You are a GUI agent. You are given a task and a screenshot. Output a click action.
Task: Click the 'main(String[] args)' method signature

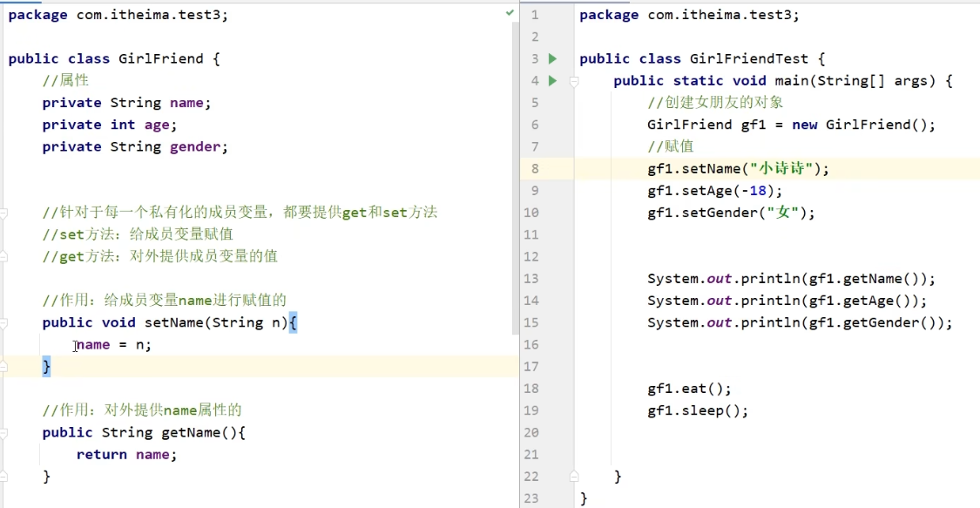(855, 81)
